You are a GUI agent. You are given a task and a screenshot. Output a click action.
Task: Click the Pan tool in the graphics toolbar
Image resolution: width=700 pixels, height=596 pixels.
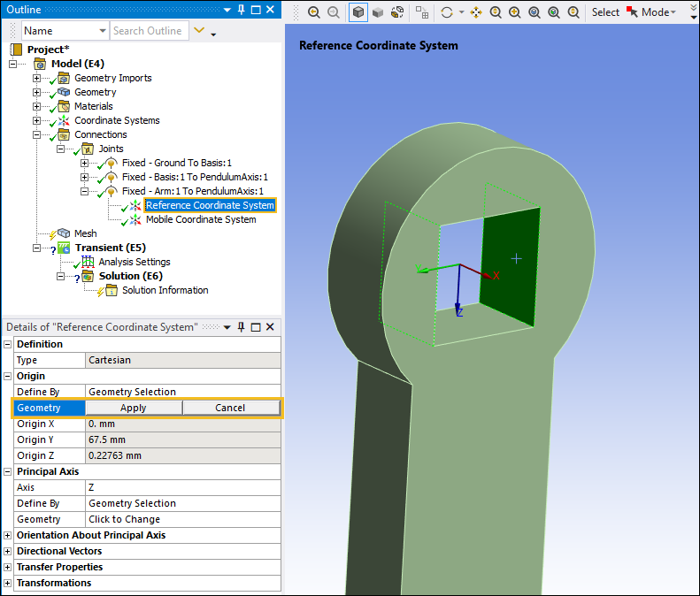tap(477, 12)
